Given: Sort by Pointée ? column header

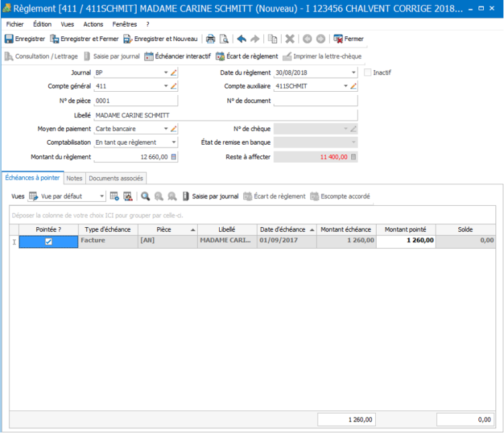Looking at the screenshot, I should tap(48, 229).
